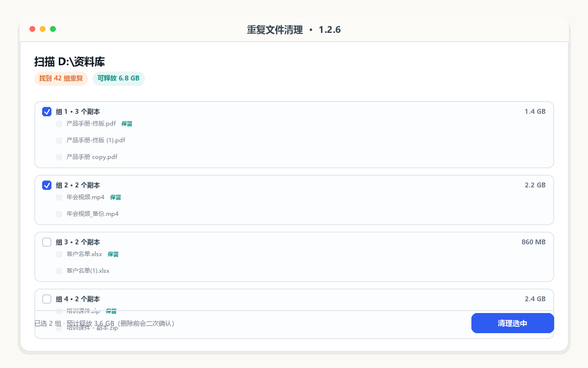Screen dimensions: 588x368
Task: Tick the checkbox for 产品手册 copy.pdf
Action: coord(59,157)
